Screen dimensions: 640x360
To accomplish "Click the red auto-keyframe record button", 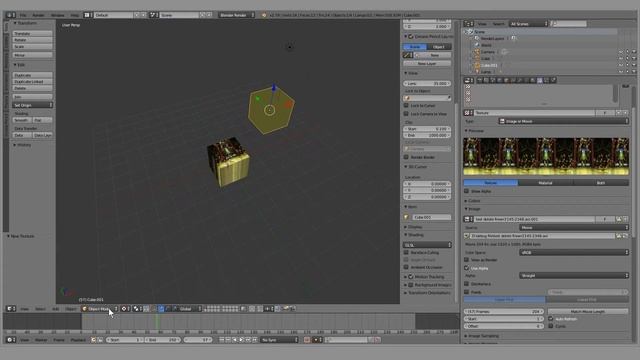I will pyautogui.click(x=307, y=340).
